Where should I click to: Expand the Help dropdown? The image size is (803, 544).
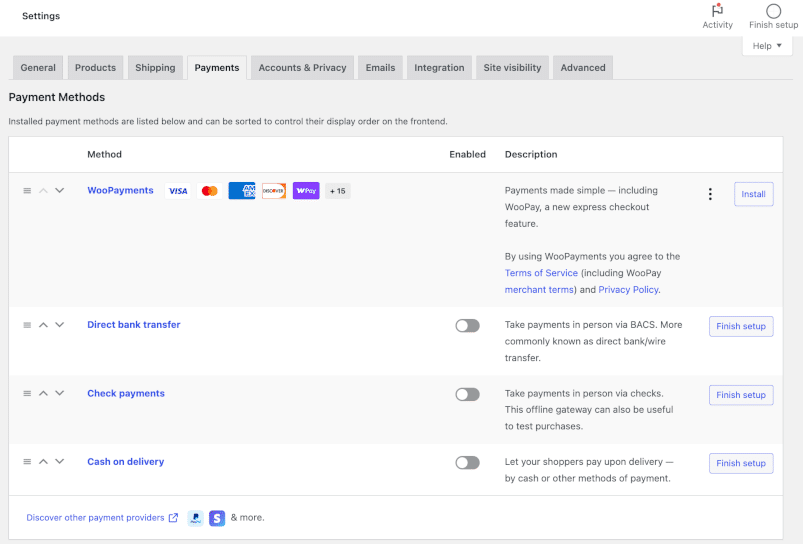coord(767,46)
